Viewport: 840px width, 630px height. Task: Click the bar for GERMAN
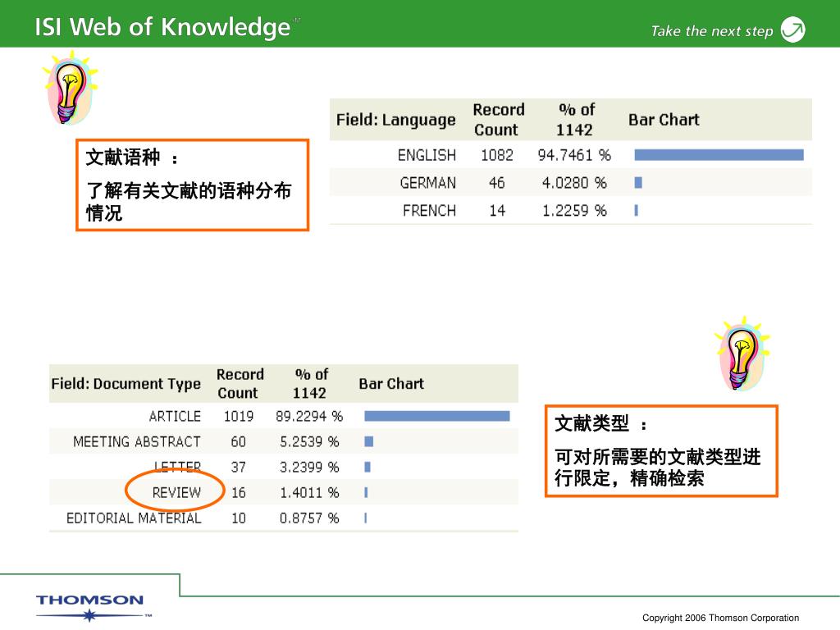[x=638, y=183]
